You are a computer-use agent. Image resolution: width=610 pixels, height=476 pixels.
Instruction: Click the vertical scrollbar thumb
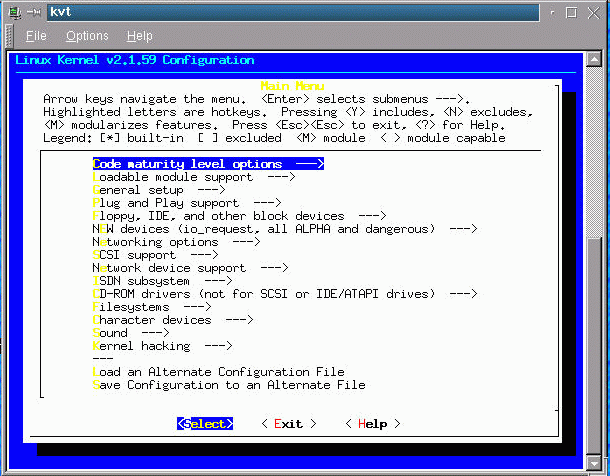point(594,346)
